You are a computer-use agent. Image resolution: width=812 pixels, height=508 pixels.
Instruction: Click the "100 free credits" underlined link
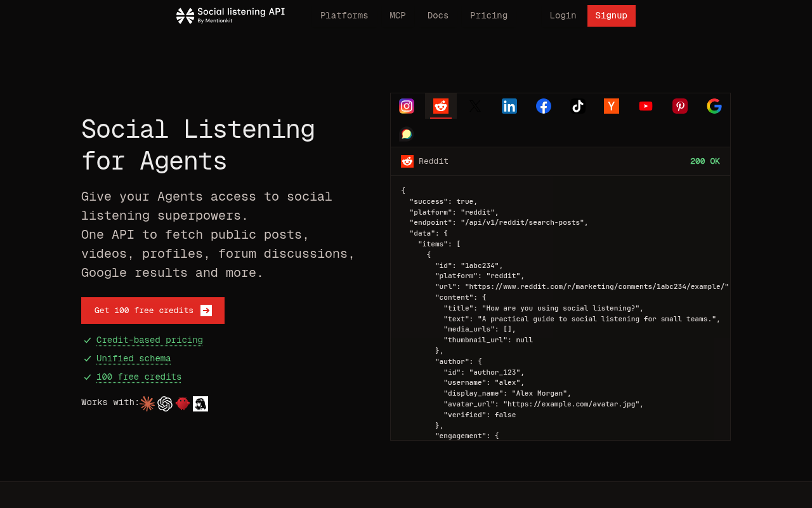tap(139, 377)
